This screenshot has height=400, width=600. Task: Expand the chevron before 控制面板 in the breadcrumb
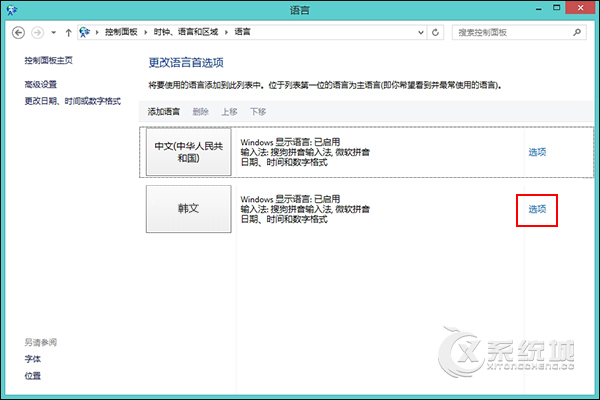click(x=97, y=32)
